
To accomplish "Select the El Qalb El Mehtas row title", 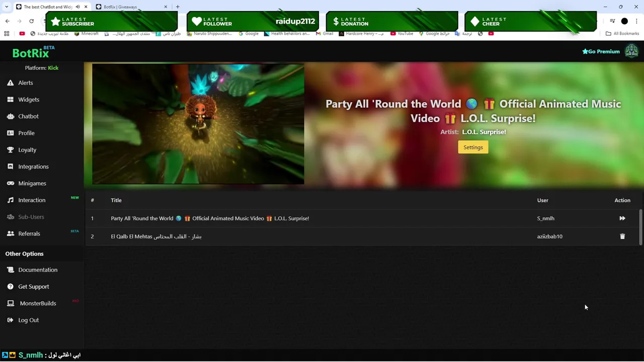I will (156, 236).
